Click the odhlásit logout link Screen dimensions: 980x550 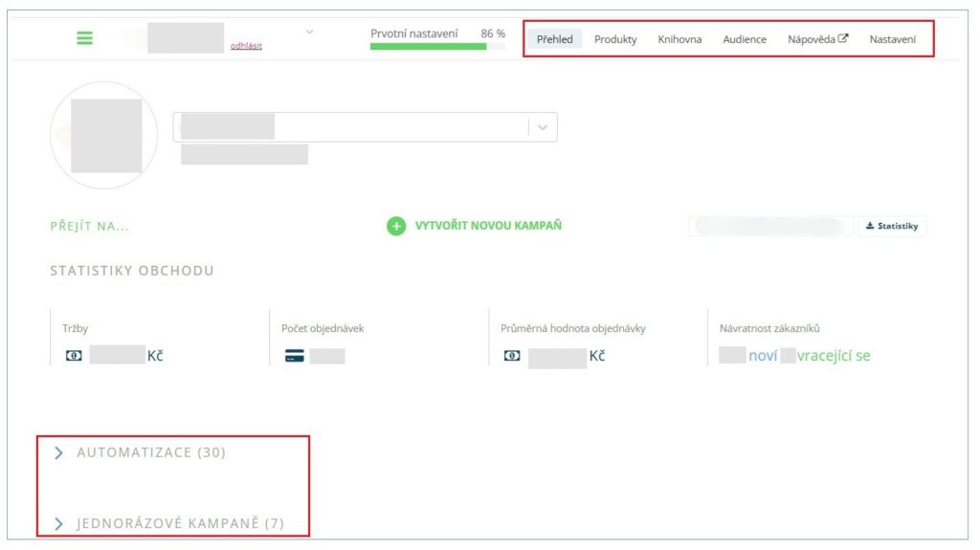pos(246,45)
